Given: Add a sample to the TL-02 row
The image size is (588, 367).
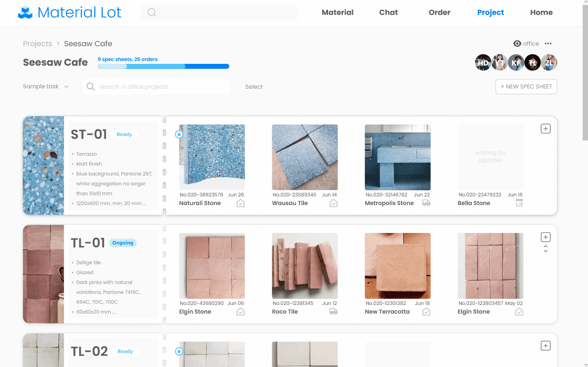Looking at the screenshot, I should (x=546, y=346).
